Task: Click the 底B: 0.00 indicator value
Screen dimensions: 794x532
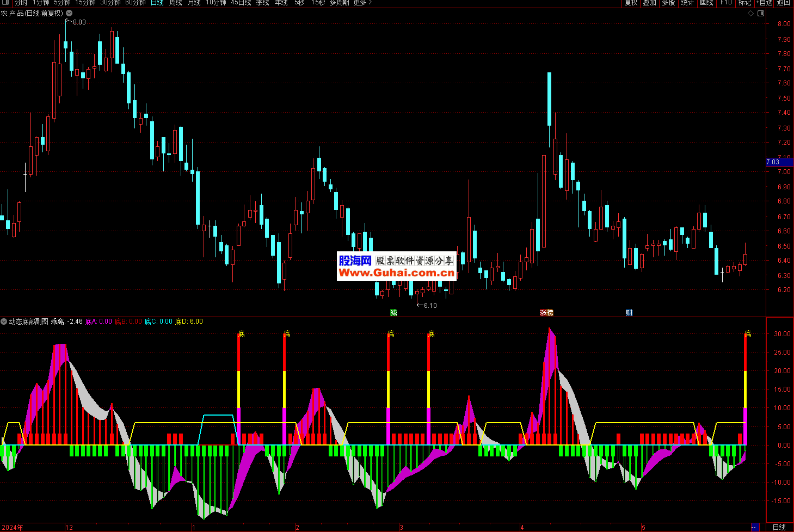Action: [128, 321]
